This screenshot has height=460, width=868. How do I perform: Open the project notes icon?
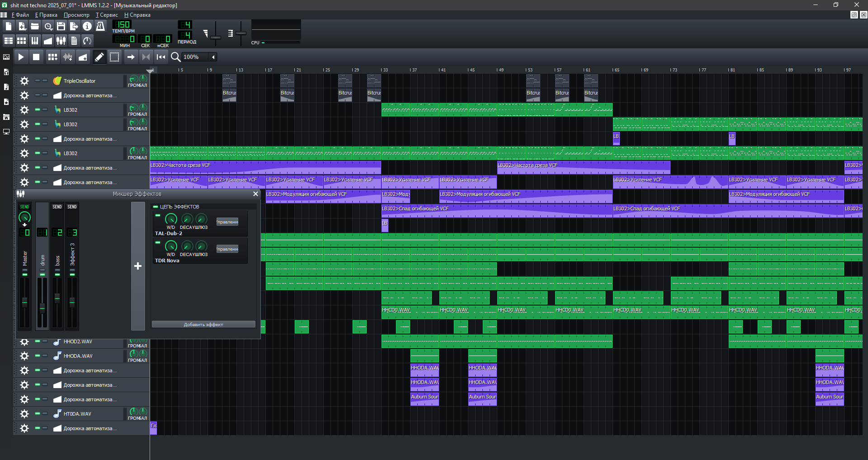74,41
